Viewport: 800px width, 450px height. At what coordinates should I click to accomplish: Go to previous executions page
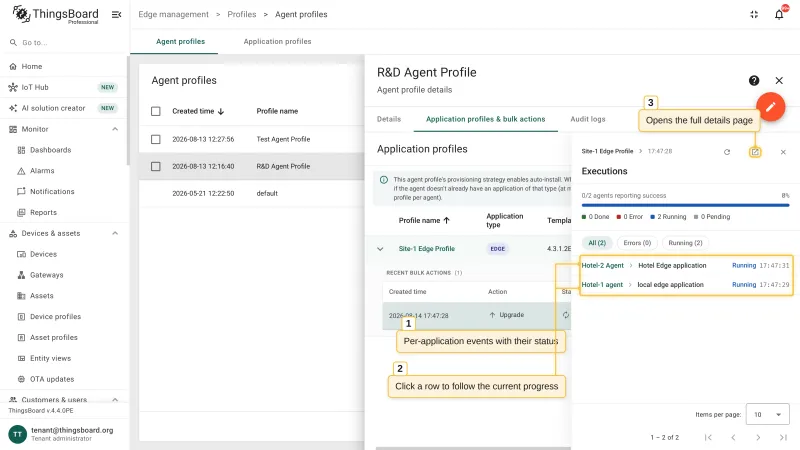[x=733, y=437]
